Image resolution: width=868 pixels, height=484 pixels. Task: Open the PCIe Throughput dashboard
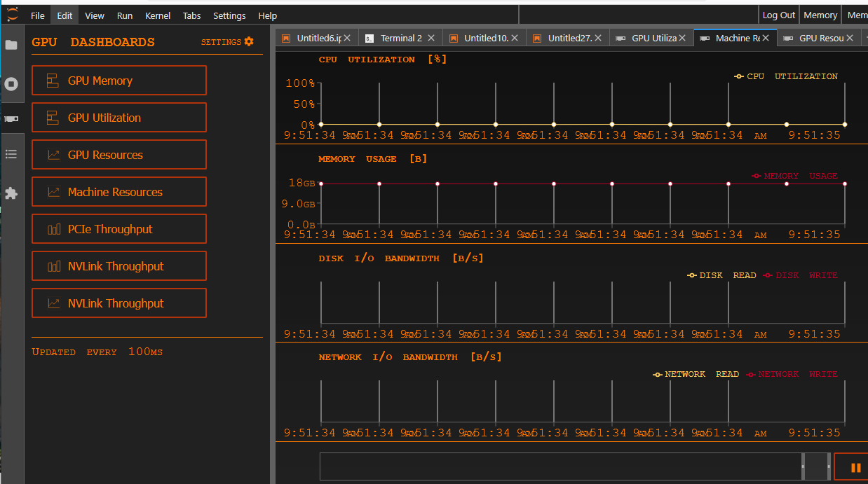point(119,229)
